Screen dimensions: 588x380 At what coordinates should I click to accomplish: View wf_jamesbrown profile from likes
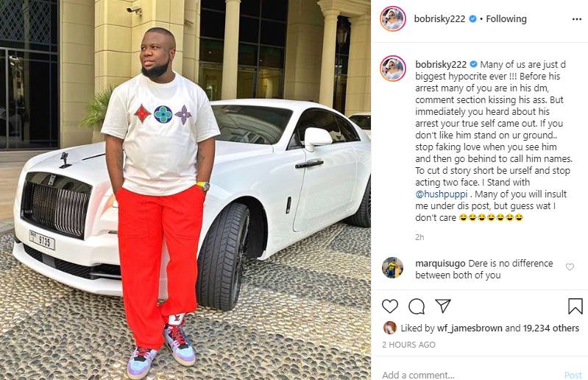click(x=470, y=328)
